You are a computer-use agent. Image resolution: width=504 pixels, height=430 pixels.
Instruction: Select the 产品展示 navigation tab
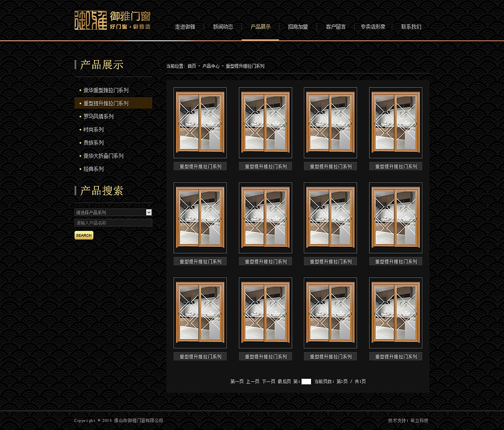[x=260, y=27]
